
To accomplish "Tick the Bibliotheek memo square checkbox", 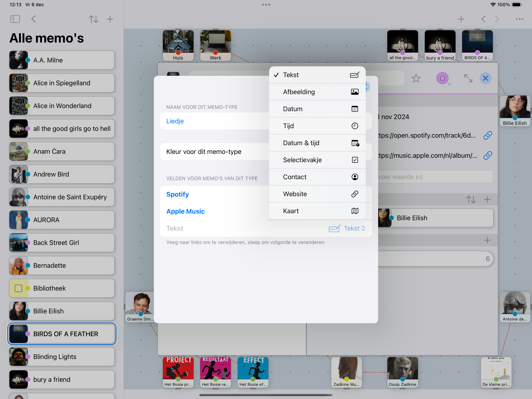I will (19, 288).
